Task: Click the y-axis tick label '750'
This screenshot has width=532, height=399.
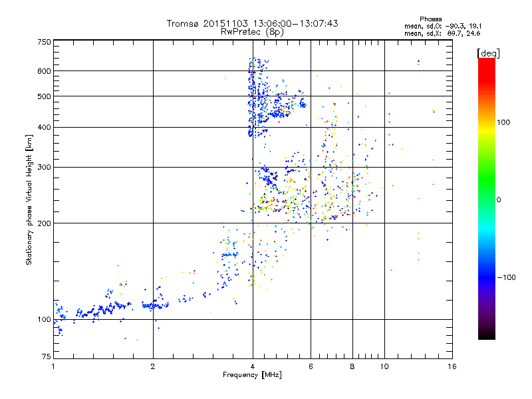Action: pos(44,42)
